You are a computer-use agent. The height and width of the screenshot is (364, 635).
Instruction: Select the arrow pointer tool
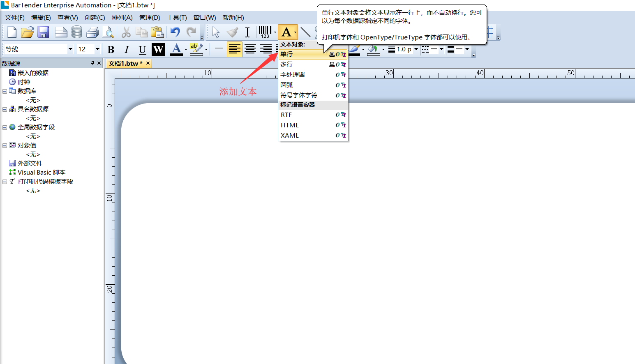(216, 32)
